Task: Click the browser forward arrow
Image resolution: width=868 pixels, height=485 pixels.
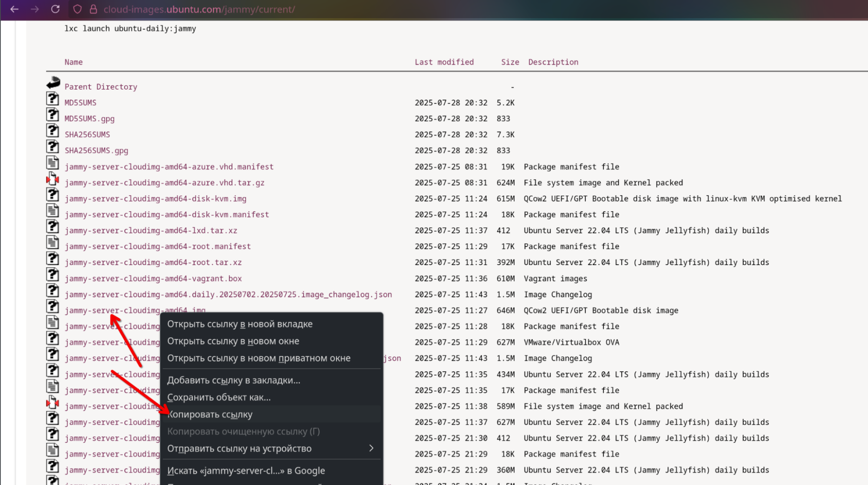Action: [x=35, y=9]
